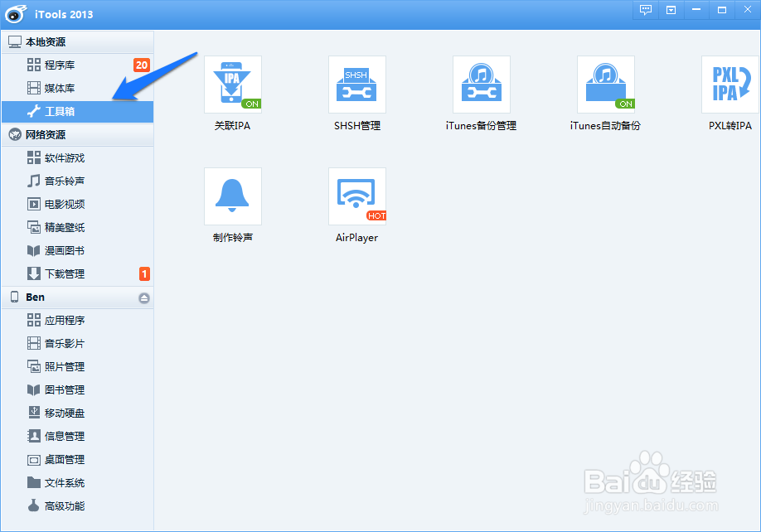Click the PXL转IPA label text

pos(730,126)
